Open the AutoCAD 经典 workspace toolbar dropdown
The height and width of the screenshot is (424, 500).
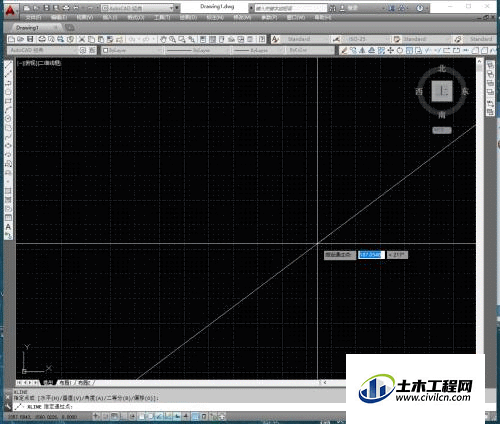[43, 50]
